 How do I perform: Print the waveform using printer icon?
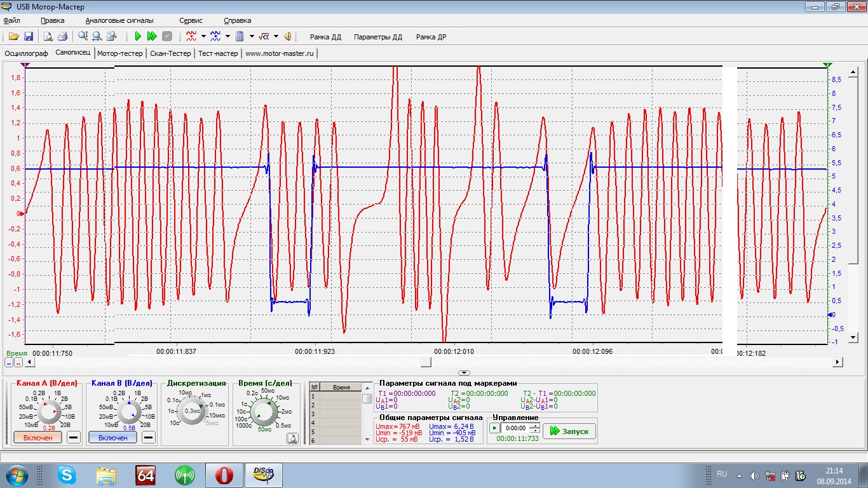(x=63, y=37)
